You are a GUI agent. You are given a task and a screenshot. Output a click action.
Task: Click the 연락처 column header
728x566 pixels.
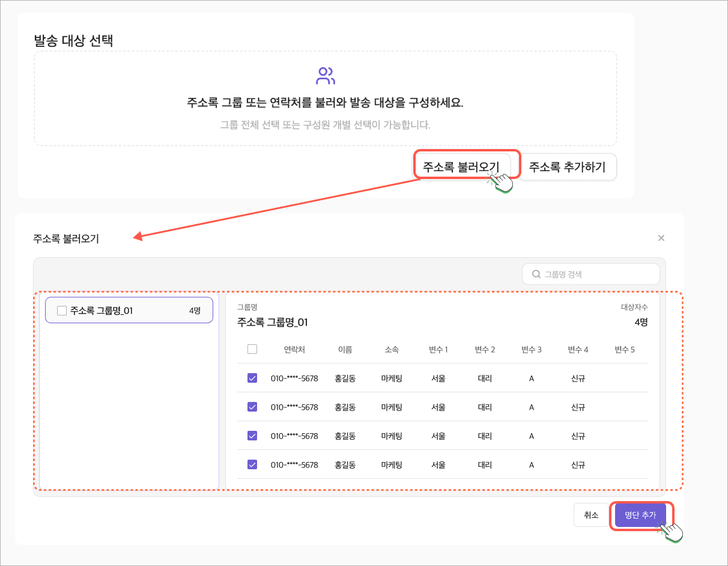[294, 350]
